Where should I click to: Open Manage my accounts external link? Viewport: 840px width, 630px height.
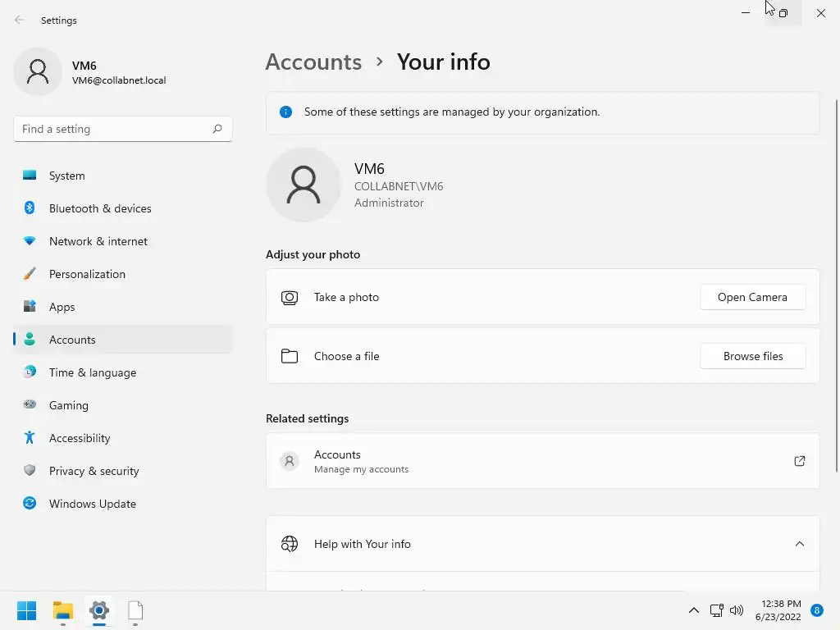(x=799, y=461)
